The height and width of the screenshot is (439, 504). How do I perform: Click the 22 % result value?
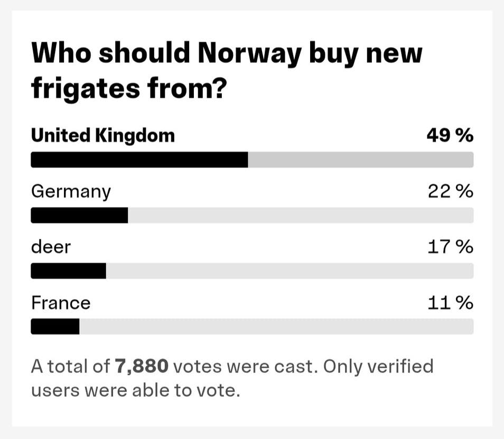(450, 191)
